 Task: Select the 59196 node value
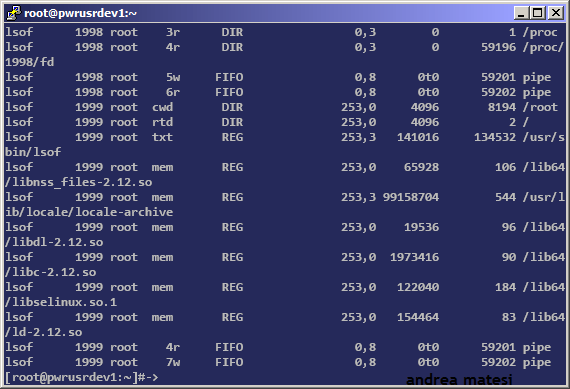[x=498, y=47]
